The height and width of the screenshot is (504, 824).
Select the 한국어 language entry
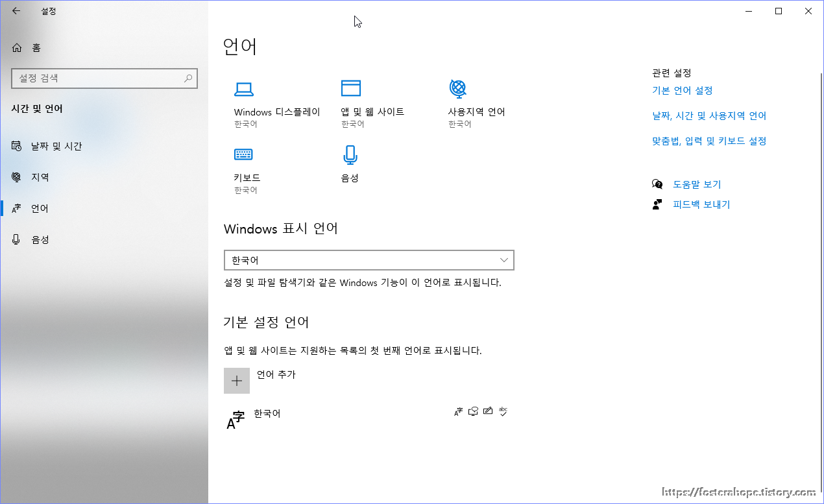point(369,420)
